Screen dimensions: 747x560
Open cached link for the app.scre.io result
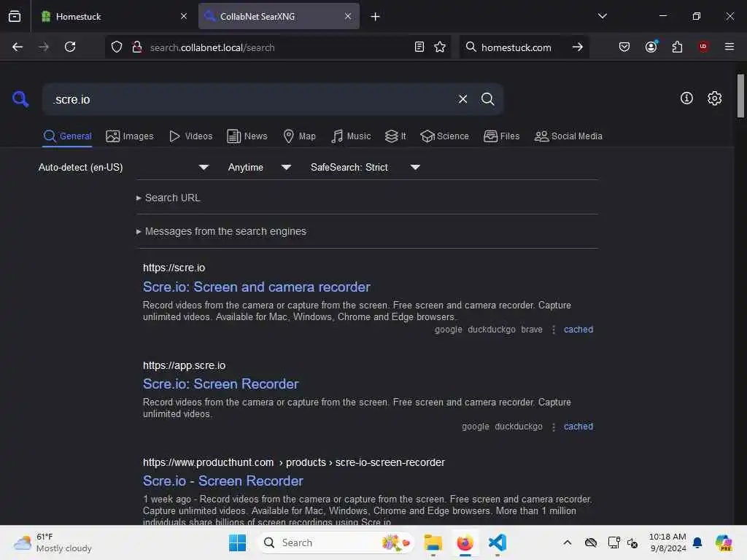point(578,427)
